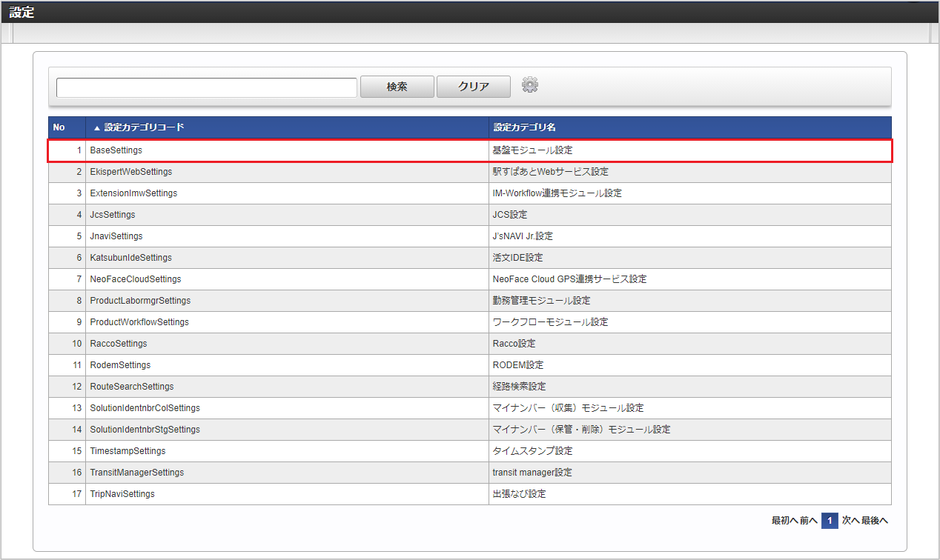This screenshot has width=940, height=560.
Task: Open the RaccoSettings category
Action: pyautogui.click(x=470, y=344)
